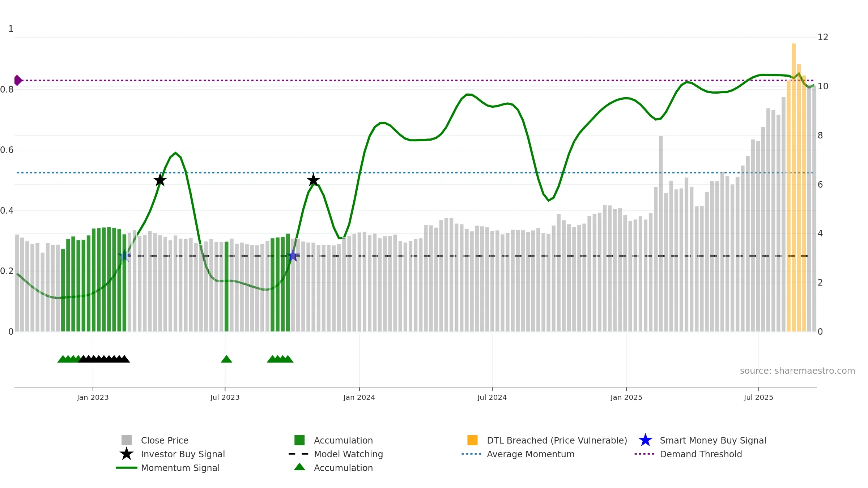Click the source: sharemaestro.com text

(797, 371)
